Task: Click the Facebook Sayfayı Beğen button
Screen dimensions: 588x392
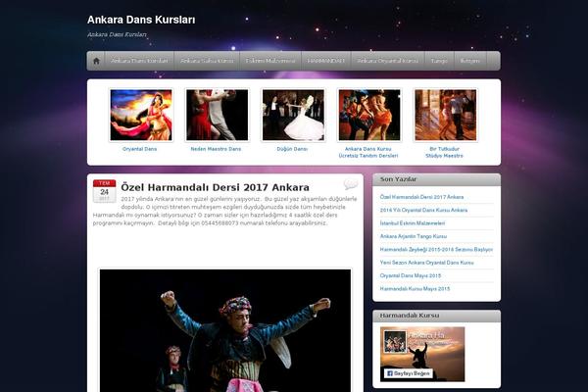Action: (408, 373)
